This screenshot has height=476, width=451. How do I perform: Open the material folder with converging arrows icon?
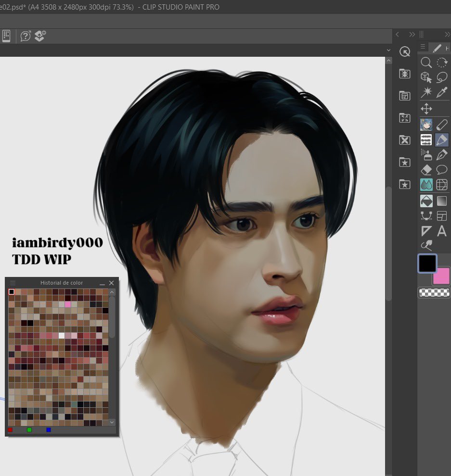tap(405, 118)
